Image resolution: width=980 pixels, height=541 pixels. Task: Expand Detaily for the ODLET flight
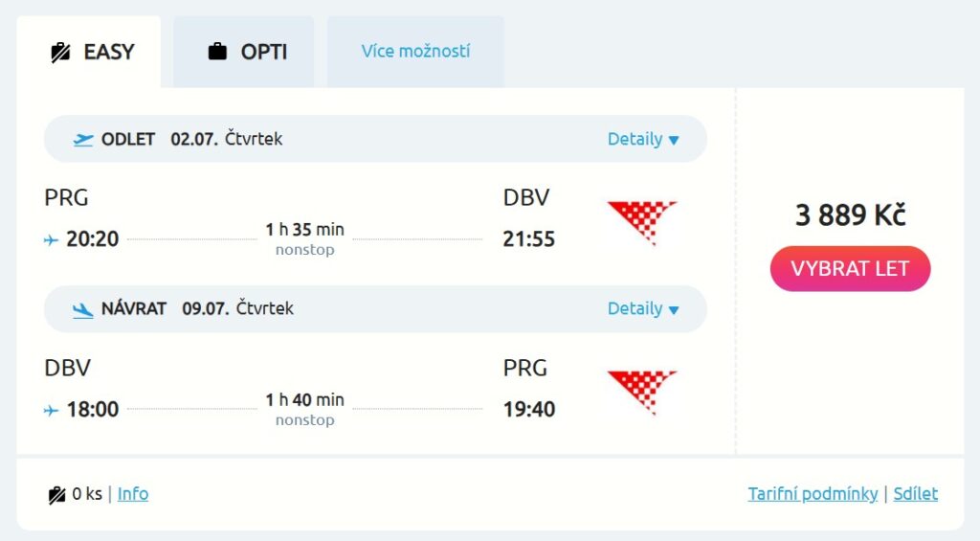pos(643,140)
